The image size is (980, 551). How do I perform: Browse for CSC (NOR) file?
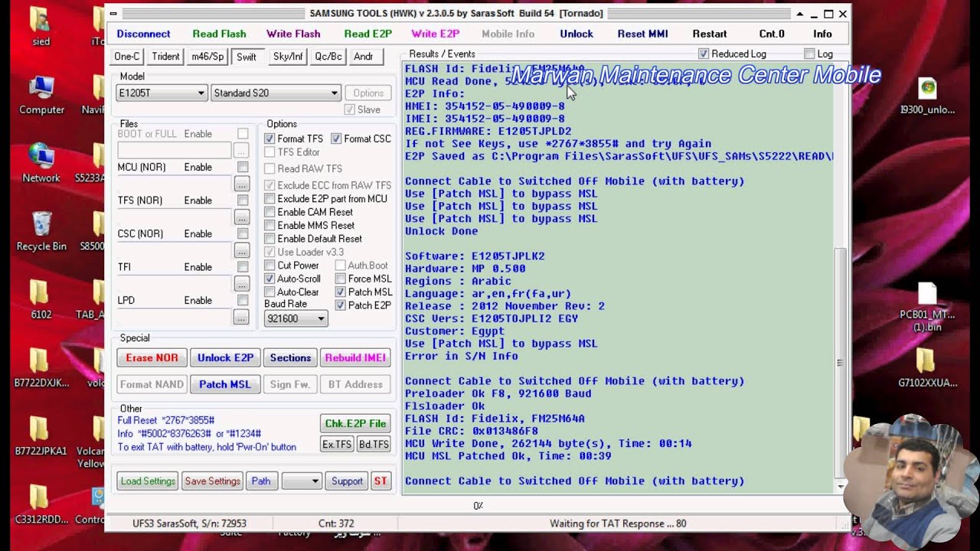tap(241, 251)
